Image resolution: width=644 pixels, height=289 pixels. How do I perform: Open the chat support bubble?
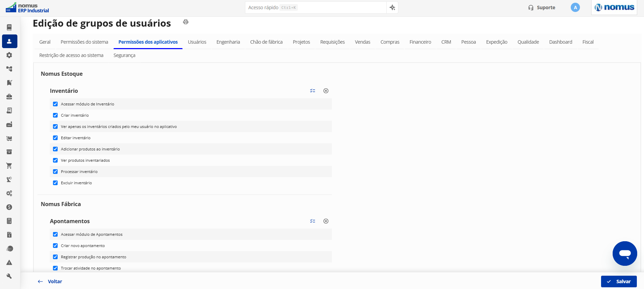[625, 254]
